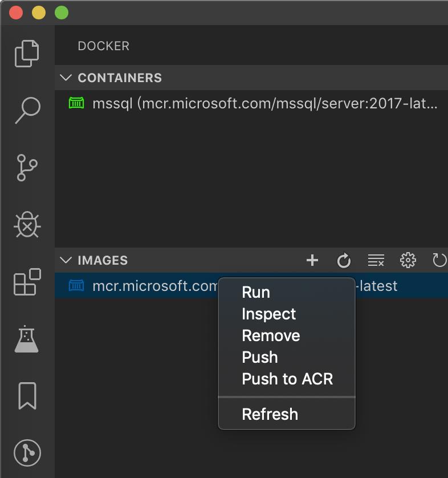Open the Debug view with bug icon
This screenshot has height=478, width=448.
point(27,224)
